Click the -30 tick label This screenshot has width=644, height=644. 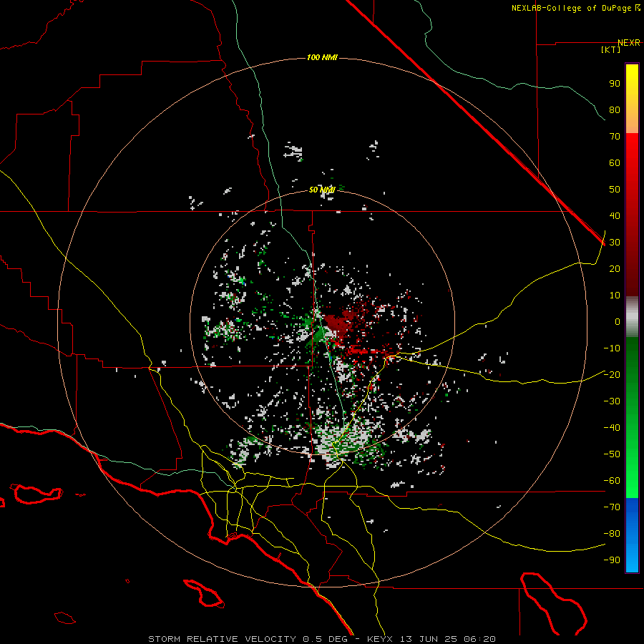tap(612, 401)
